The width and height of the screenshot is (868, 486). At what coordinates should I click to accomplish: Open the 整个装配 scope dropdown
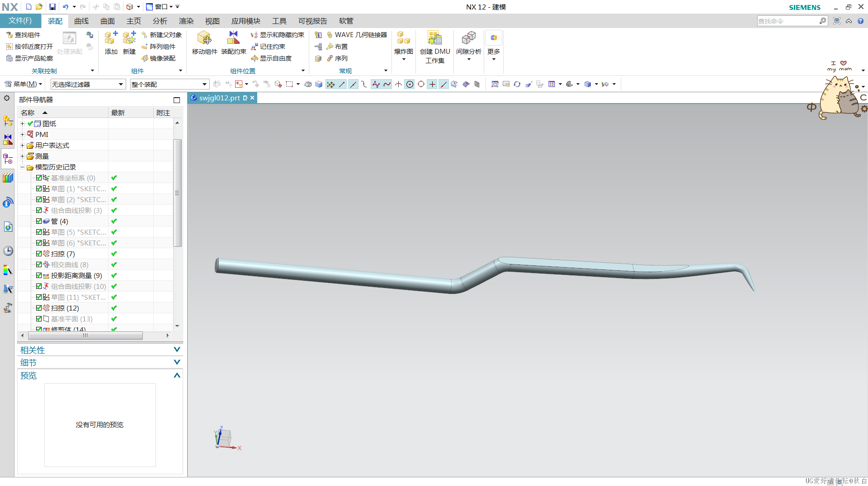point(170,84)
